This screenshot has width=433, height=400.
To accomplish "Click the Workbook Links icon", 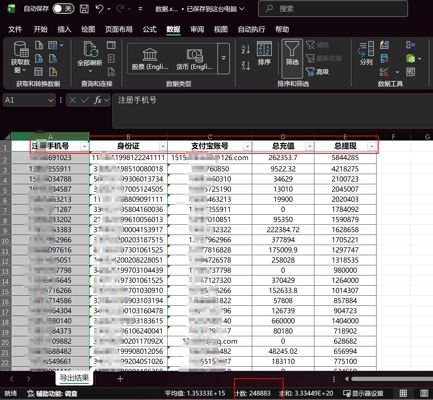I will pos(111,72).
